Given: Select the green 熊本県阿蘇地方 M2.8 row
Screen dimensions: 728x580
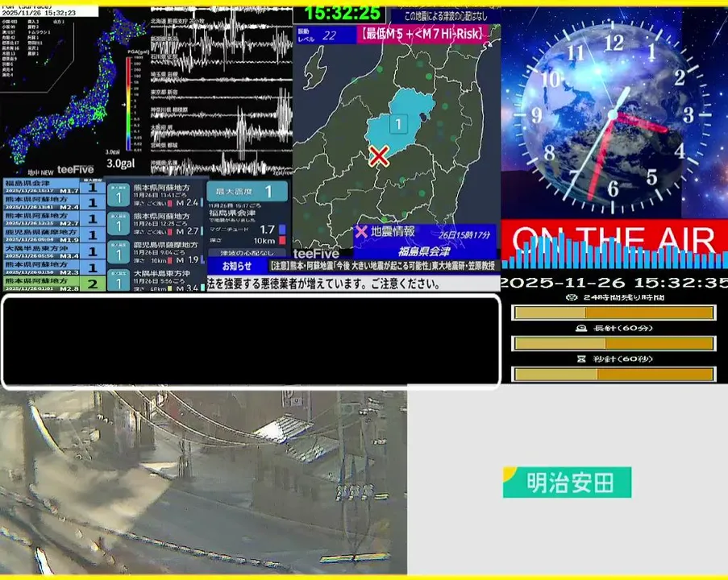Looking at the screenshot, I should [x=54, y=284].
